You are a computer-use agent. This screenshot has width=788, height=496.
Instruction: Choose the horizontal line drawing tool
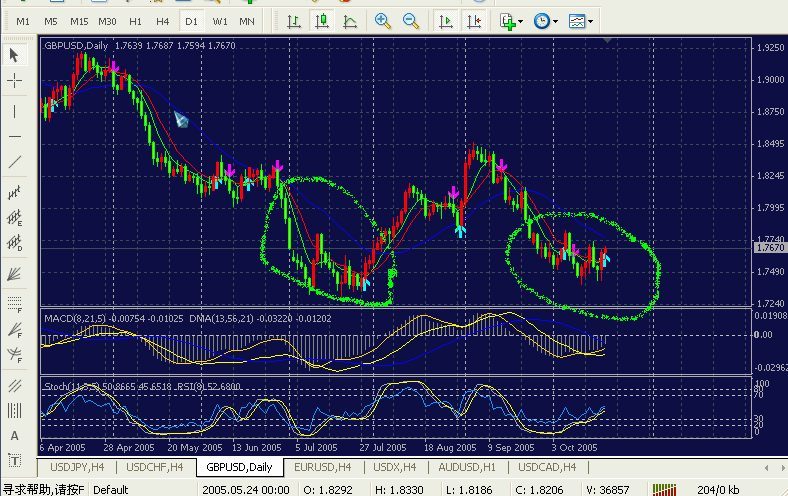pyautogui.click(x=15, y=136)
